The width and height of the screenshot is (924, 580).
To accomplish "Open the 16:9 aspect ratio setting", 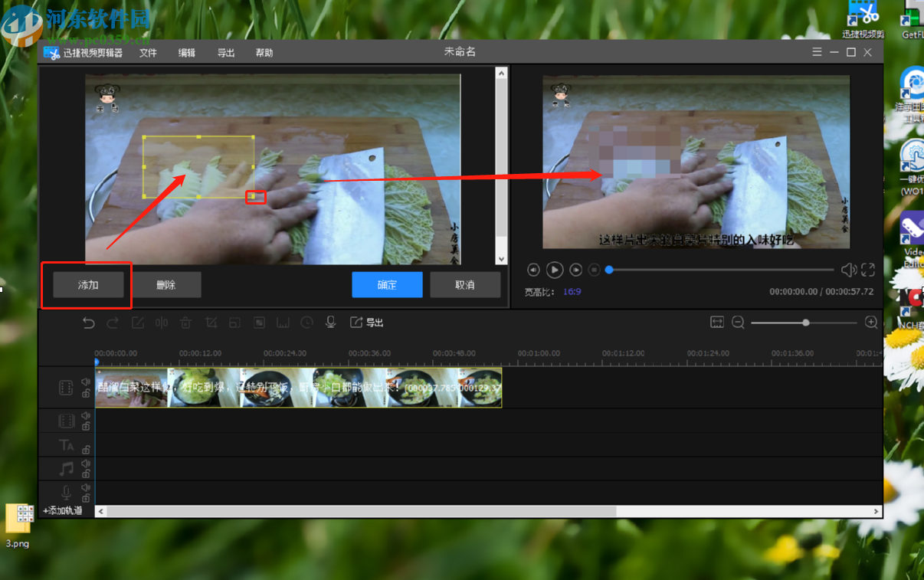I will 572,292.
